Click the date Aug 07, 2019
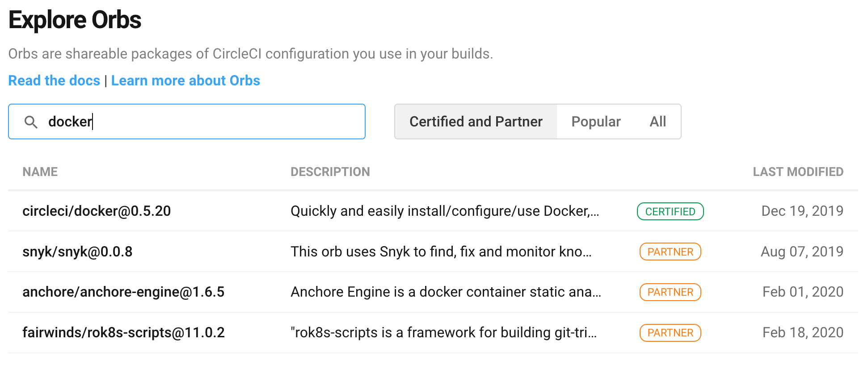Image resolution: width=868 pixels, height=369 pixels. [x=802, y=252]
